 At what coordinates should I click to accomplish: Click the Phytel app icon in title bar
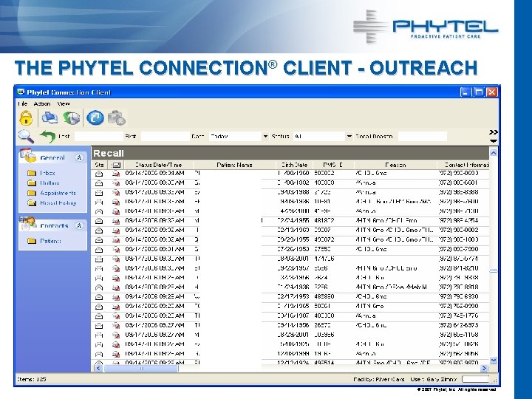pyautogui.click(x=21, y=92)
